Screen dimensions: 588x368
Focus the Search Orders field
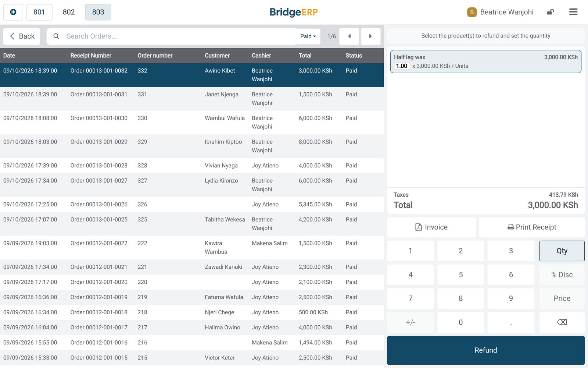tap(171, 36)
